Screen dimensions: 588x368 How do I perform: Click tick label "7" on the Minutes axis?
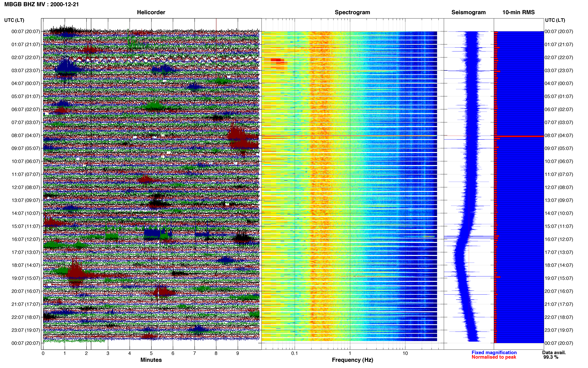pyautogui.click(x=195, y=353)
